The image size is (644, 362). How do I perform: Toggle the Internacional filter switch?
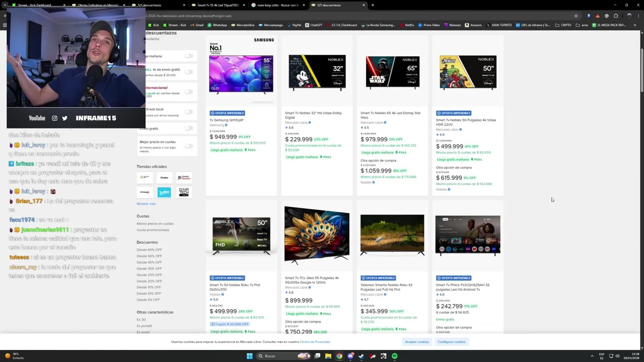pyautogui.click(x=189, y=92)
